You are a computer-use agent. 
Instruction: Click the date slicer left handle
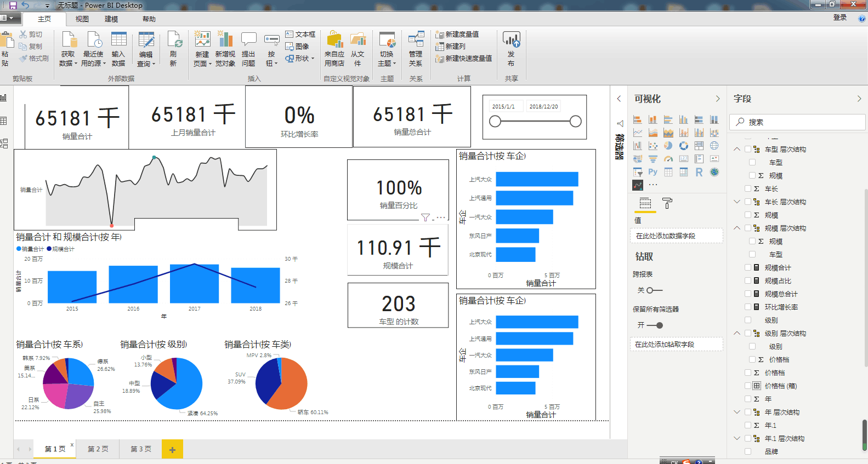(495, 121)
